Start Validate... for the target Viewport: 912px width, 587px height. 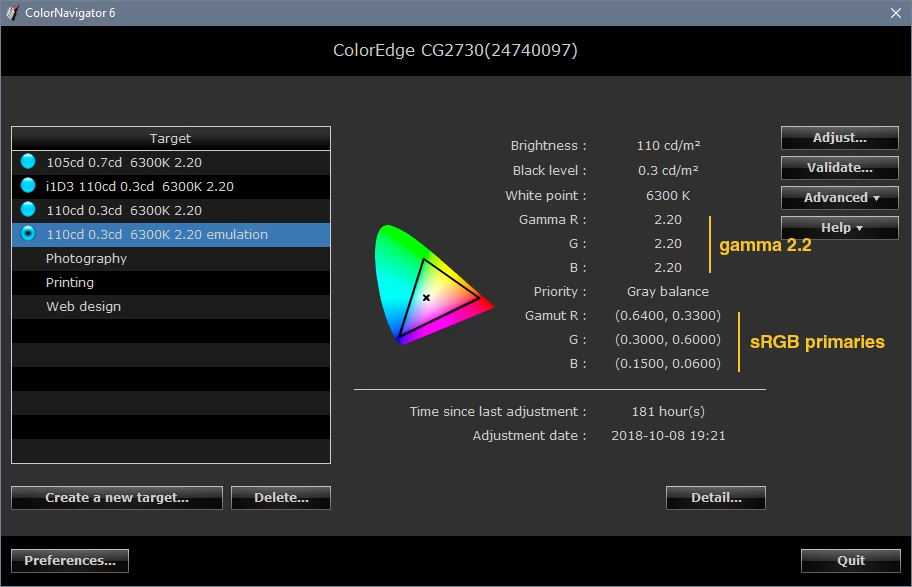(839, 168)
